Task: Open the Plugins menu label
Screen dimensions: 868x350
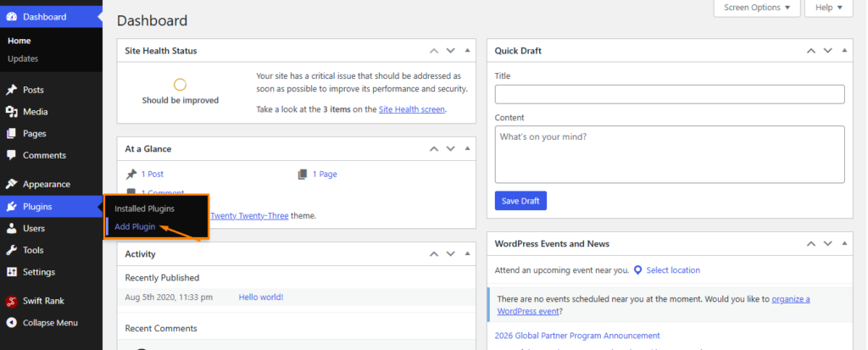Action: coord(37,207)
